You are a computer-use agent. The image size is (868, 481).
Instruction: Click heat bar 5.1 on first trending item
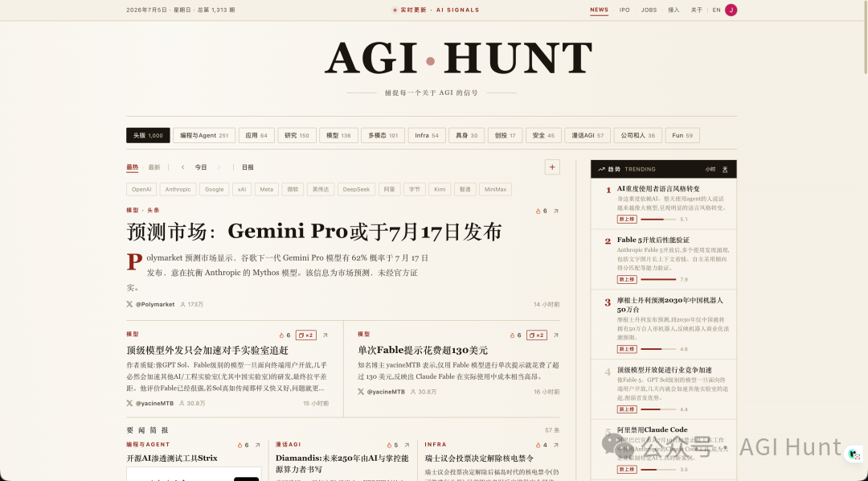coord(658,220)
